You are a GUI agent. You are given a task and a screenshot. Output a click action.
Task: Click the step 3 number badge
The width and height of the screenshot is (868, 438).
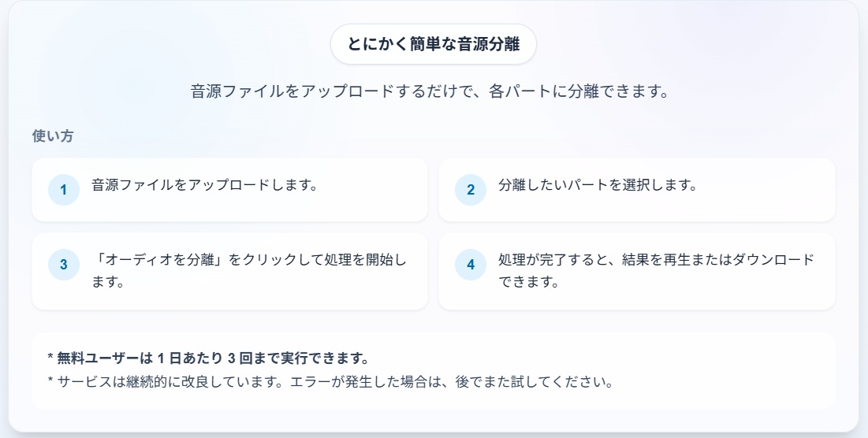point(64,265)
